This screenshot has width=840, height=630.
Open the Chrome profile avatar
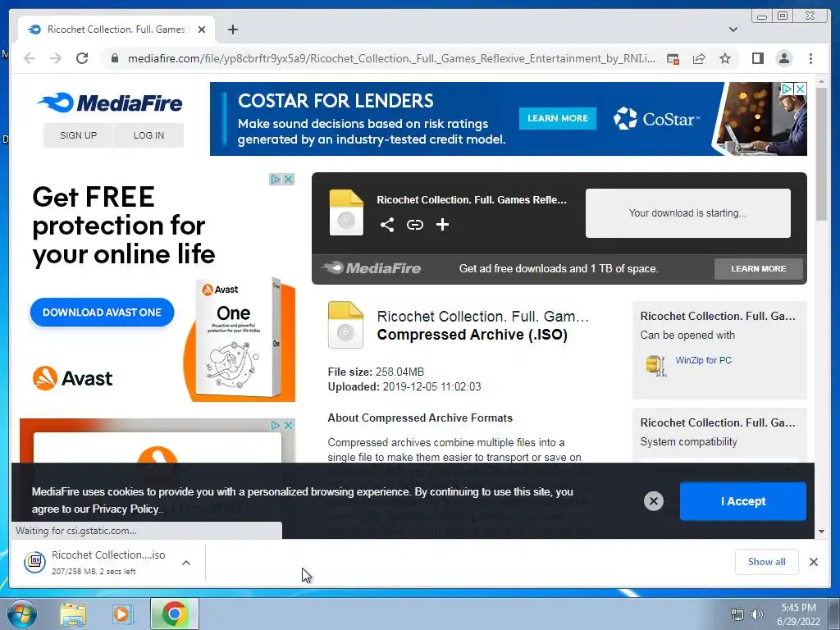783,58
